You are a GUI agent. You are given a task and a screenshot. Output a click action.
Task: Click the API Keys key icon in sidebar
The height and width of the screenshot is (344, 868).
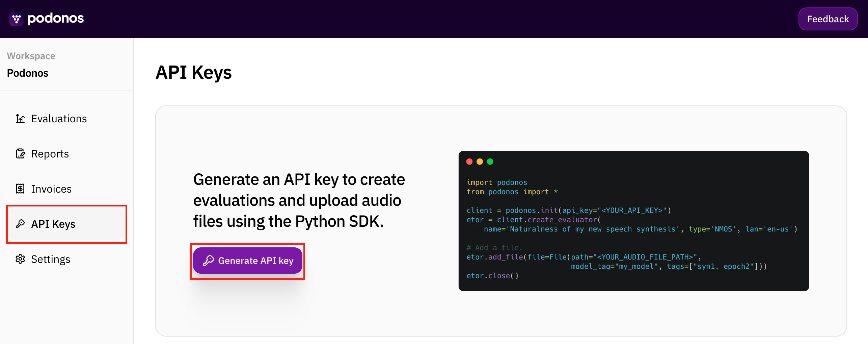point(20,224)
